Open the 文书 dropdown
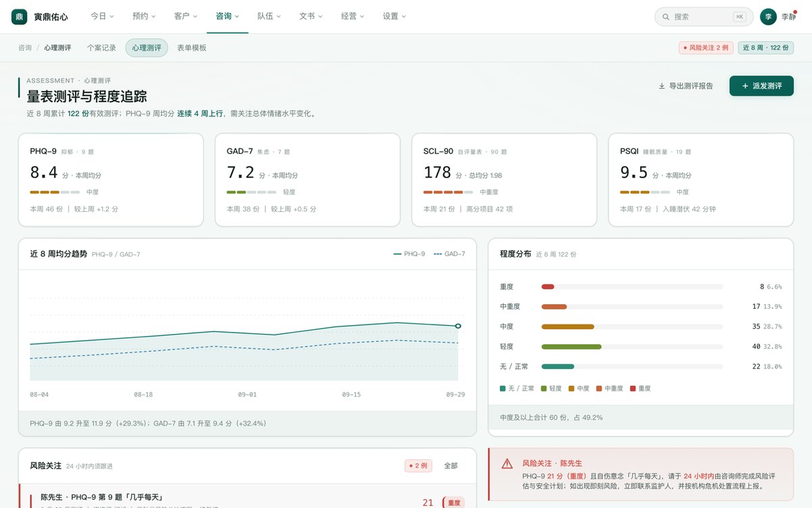 click(311, 16)
